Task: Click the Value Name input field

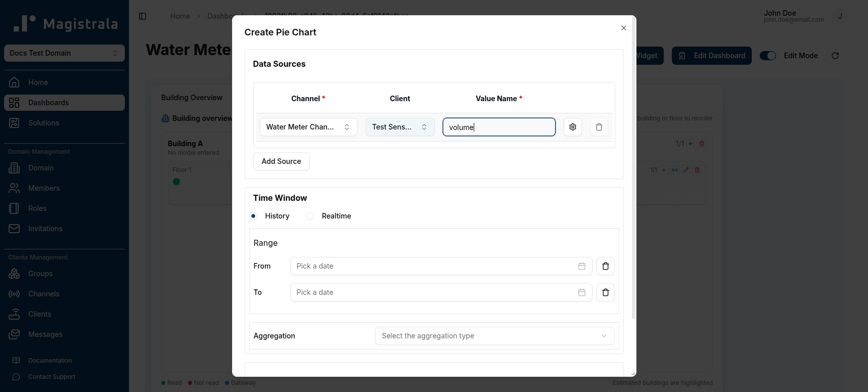Action: coord(499,127)
